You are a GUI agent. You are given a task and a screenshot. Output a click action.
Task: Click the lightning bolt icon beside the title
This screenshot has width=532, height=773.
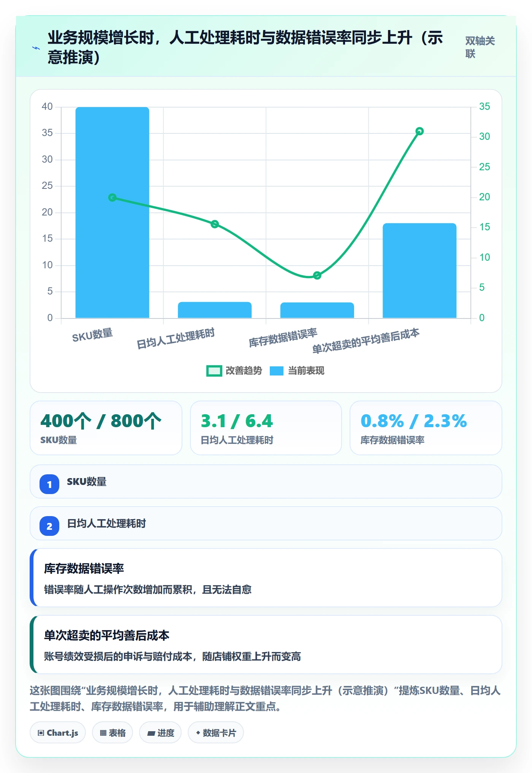(x=36, y=48)
